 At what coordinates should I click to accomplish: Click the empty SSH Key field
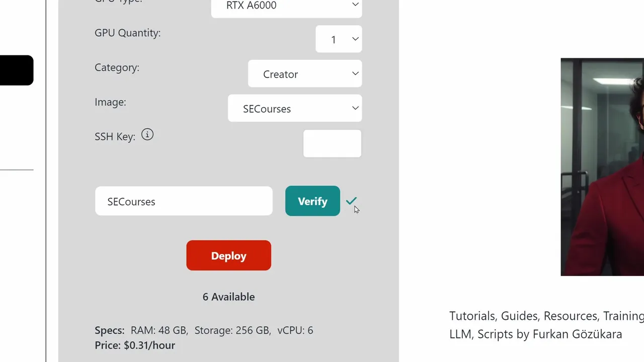332,143
